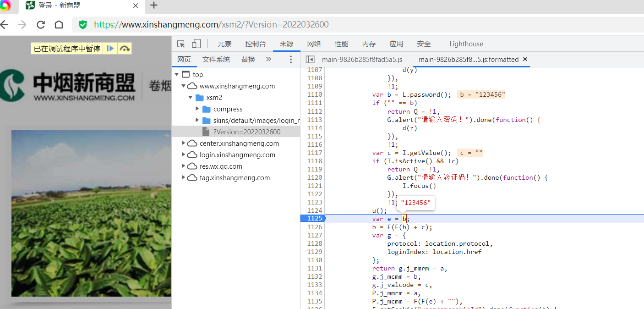Screen dimensions: 644x309
Task: Select the 替换 navigator tab
Action: point(248,59)
